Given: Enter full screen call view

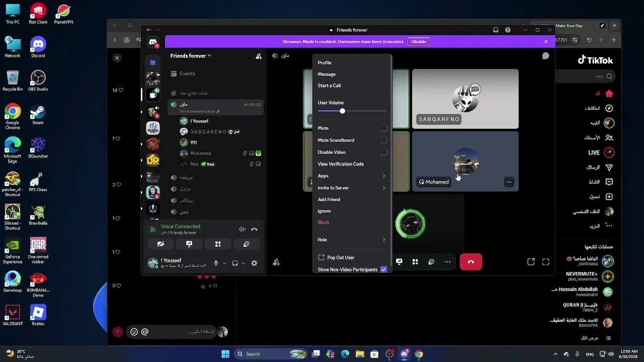Looking at the screenshot, I should click(x=546, y=262).
